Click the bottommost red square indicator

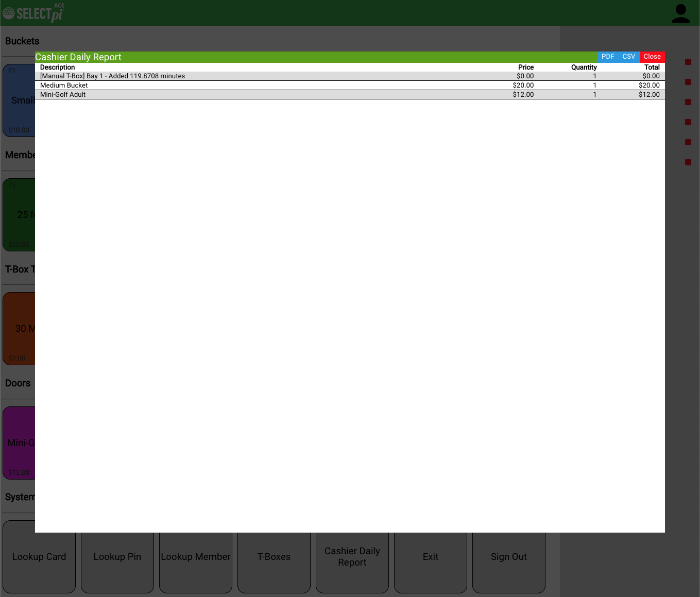point(688,162)
